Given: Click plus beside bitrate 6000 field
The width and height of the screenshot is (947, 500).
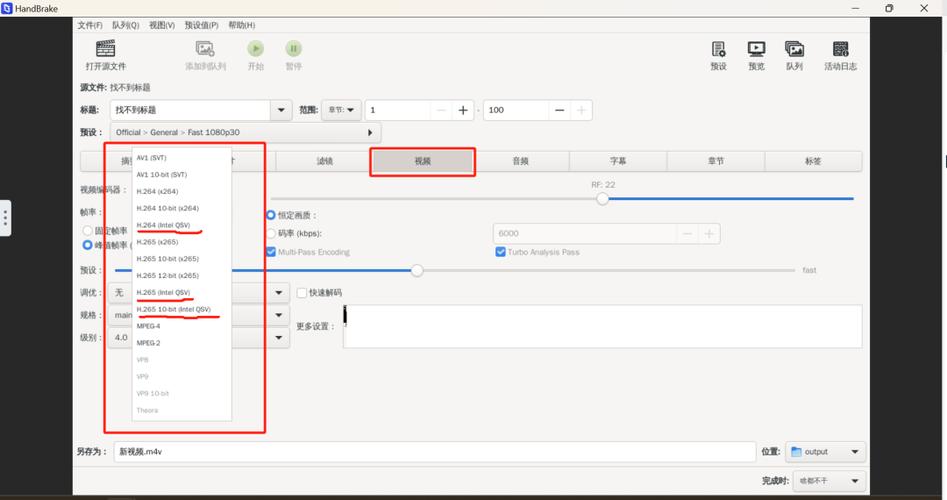Looking at the screenshot, I should tap(709, 234).
